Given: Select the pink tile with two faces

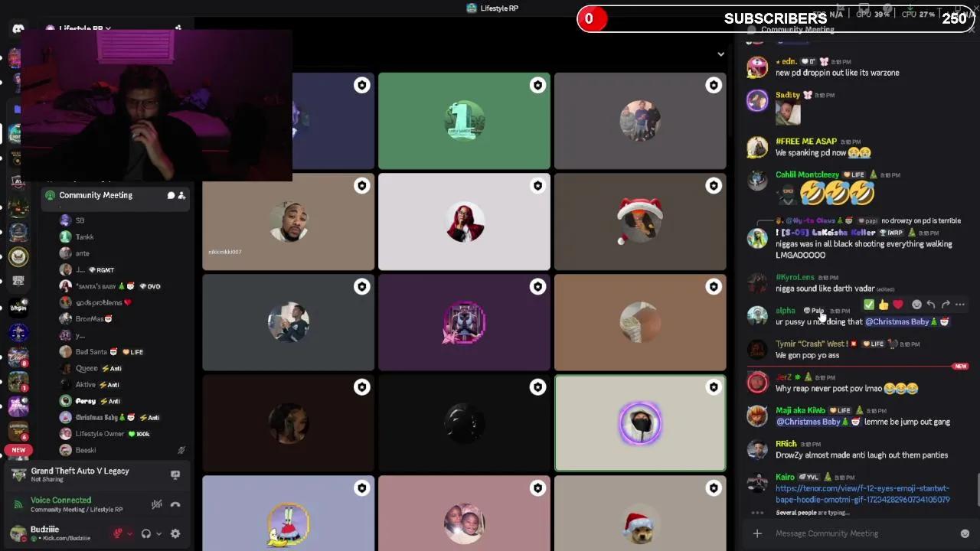Looking at the screenshot, I should [x=464, y=513].
